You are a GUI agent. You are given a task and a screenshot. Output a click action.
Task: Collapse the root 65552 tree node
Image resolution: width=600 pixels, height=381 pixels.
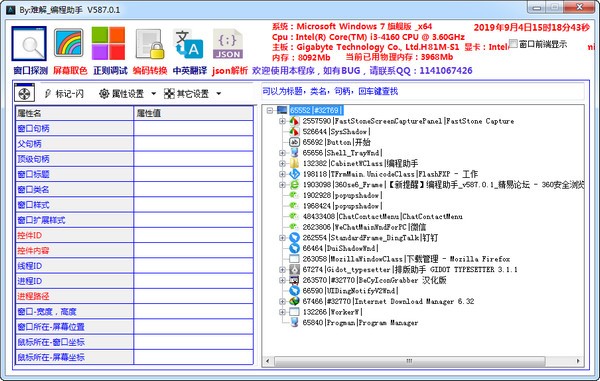coord(270,111)
